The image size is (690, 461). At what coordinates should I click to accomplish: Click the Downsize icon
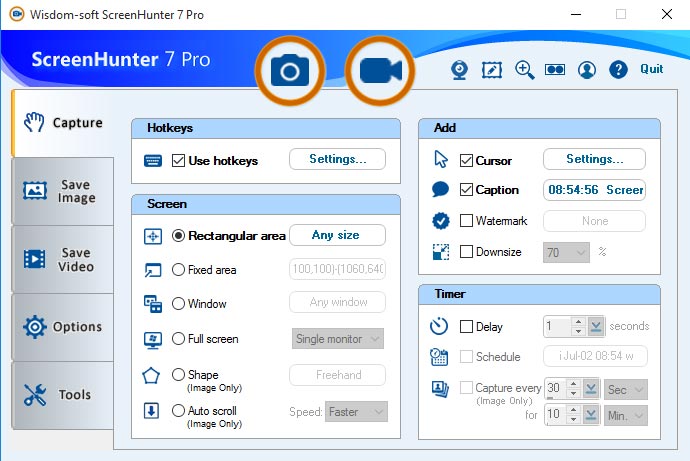pos(441,252)
